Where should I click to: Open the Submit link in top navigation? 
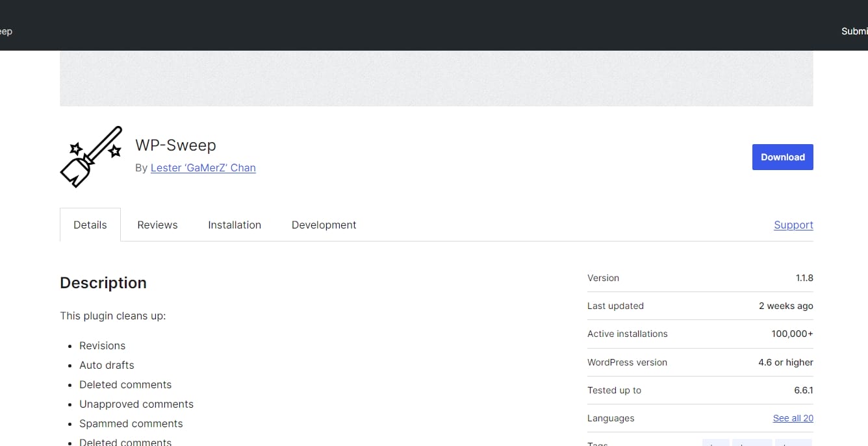click(x=854, y=31)
